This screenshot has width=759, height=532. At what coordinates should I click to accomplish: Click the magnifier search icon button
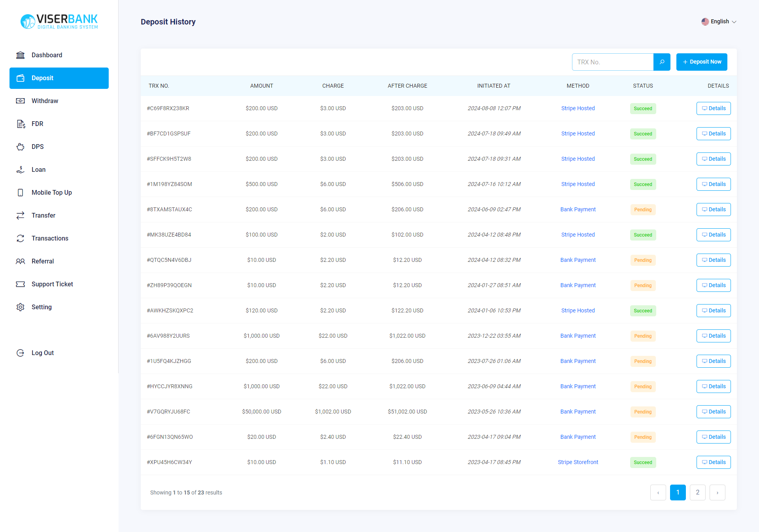click(x=662, y=62)
